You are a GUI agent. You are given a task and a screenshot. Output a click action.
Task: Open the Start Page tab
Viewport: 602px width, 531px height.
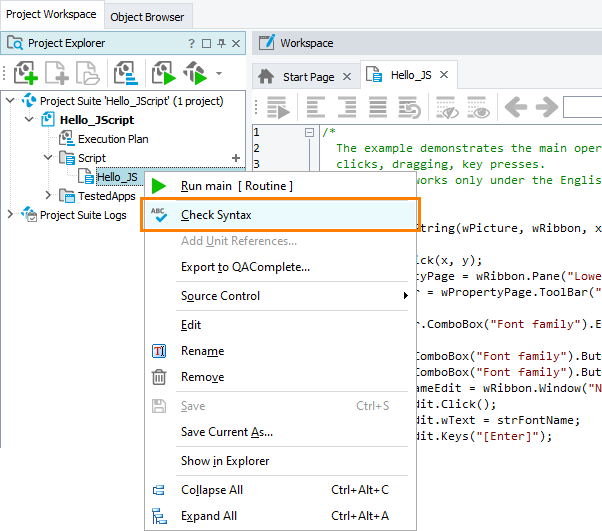[308, 76]
